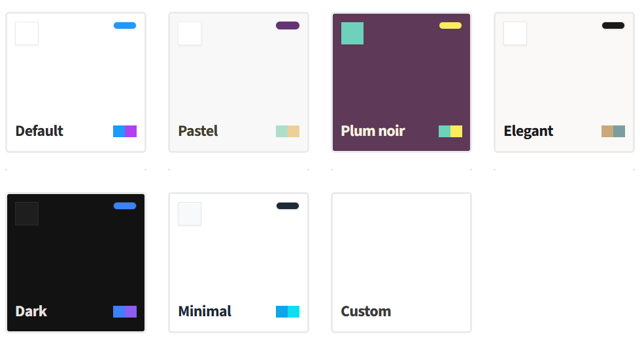Click the blue pill on Default card

[125, 25]
